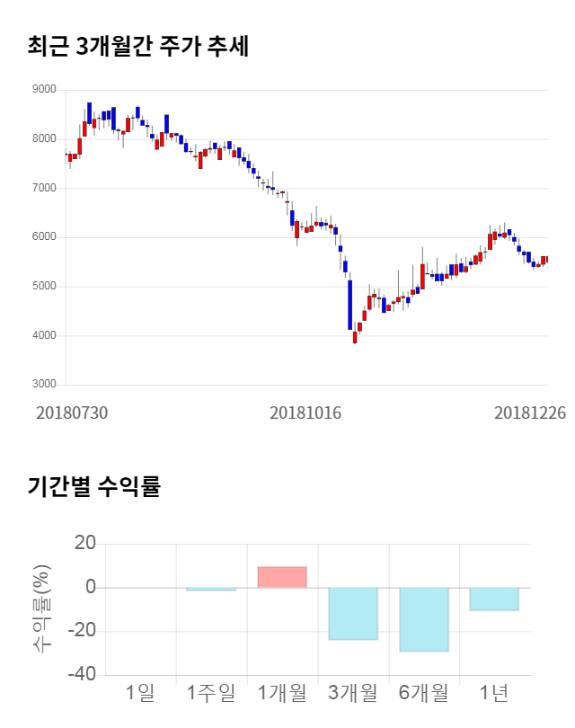
Task: Click the 3개월 period label
Action: [x=353, y=693]
